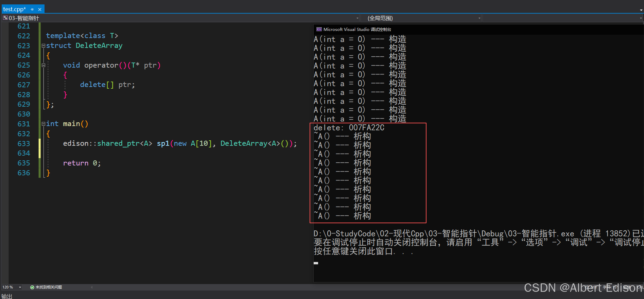Click the edison namespace on line 633

coord(76,143)
